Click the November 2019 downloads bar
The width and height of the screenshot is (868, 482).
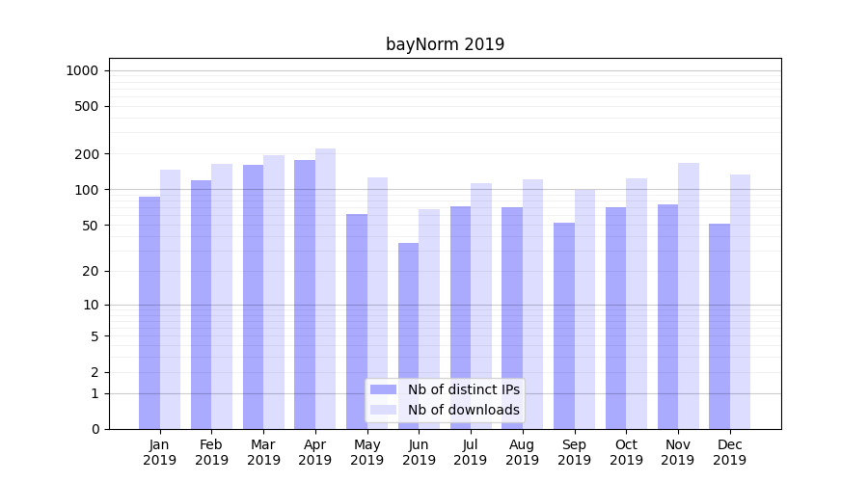689,295
